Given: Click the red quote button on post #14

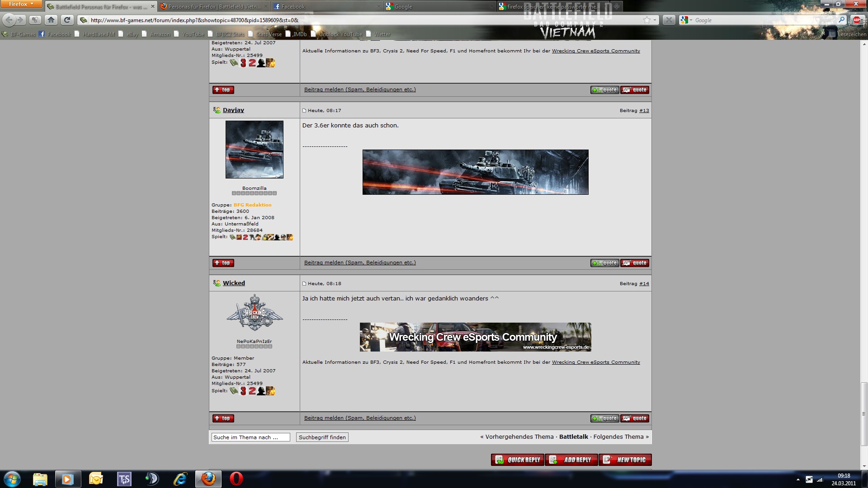Looking at the screenshot, I should click(635, 418).
